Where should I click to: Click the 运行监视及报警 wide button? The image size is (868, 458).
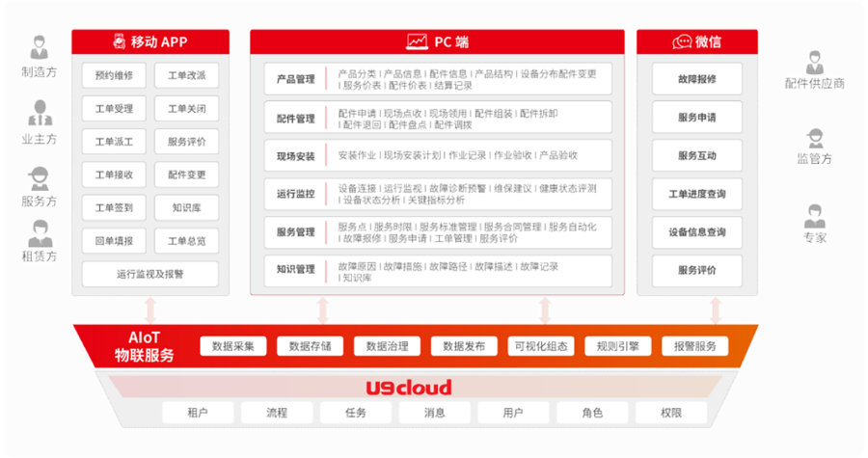pyautogui.click(x=150, y=274)
